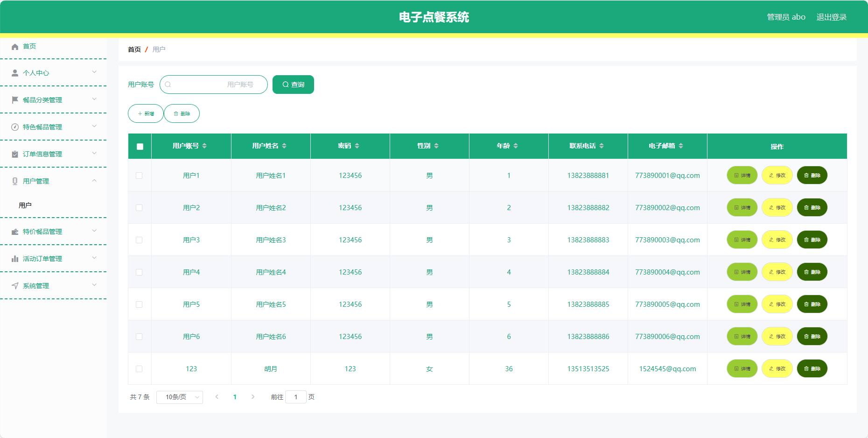The height and width of the screenshot is (438, 868).
Task: Click the clipboard icon for 订单信息管理
Action: pyautogui.click(x=15, y=154)
